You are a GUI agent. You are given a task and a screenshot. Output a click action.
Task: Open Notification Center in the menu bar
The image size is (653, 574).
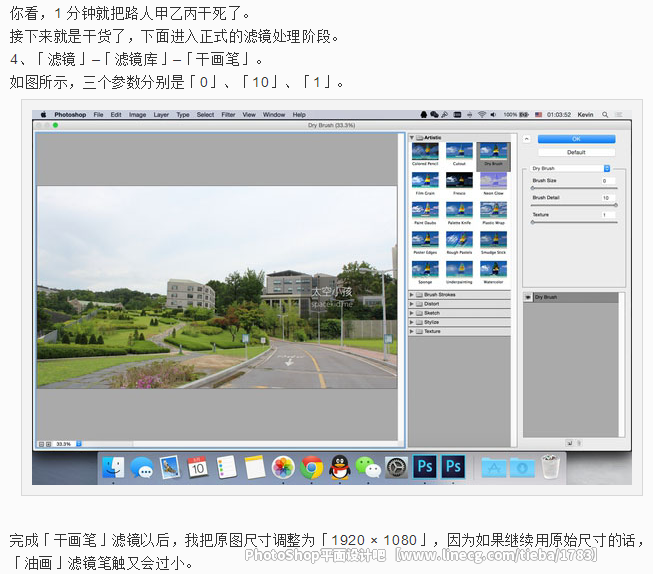(619, 115)
